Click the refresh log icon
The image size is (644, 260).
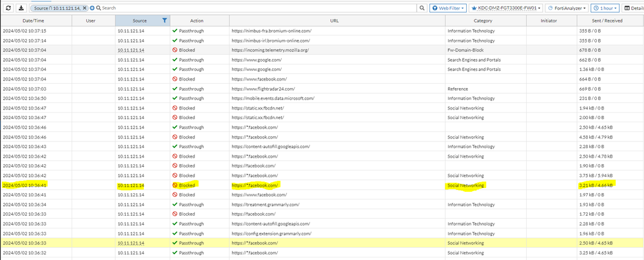[8, 8]
